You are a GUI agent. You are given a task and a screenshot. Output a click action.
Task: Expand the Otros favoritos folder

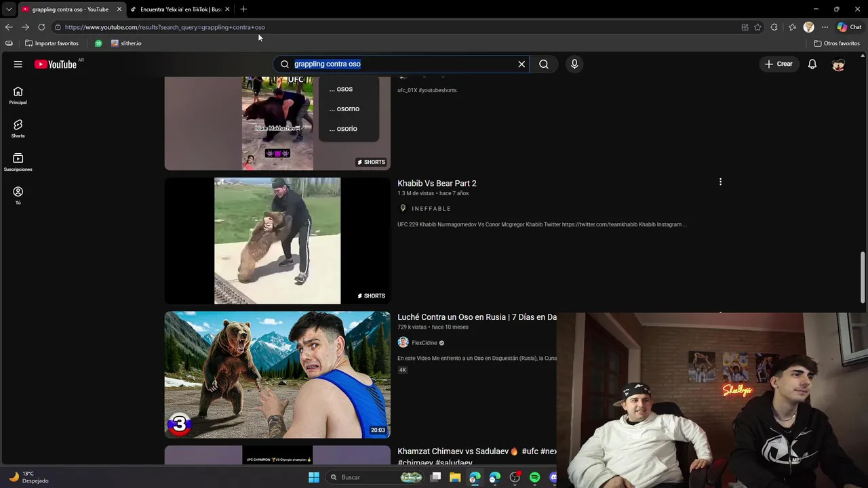[x=837, y=43]
